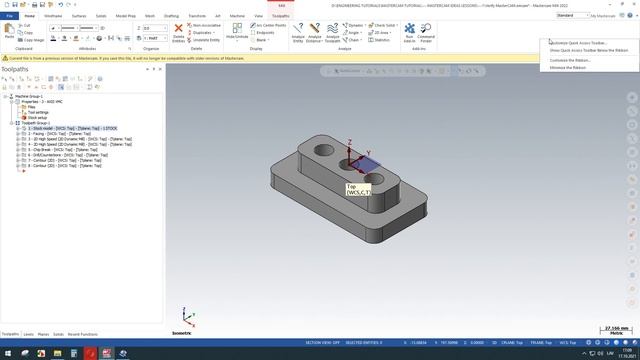The image size is (640, 360).
Task: Collapse Machine Group-1 tree node
Action: (6, 96)
